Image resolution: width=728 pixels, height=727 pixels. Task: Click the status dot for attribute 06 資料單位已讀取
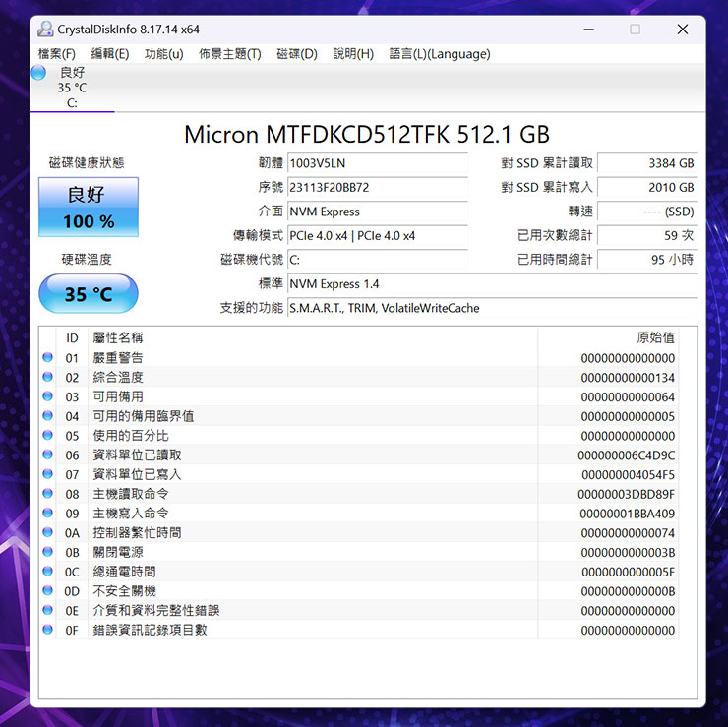pos(47,454)
